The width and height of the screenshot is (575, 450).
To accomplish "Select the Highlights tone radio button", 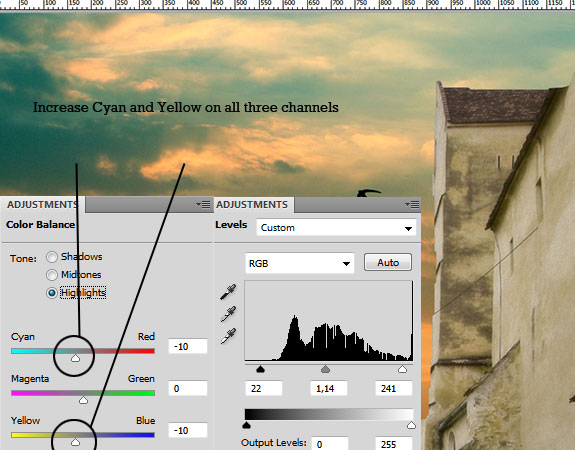I will (x=52, y=293).
